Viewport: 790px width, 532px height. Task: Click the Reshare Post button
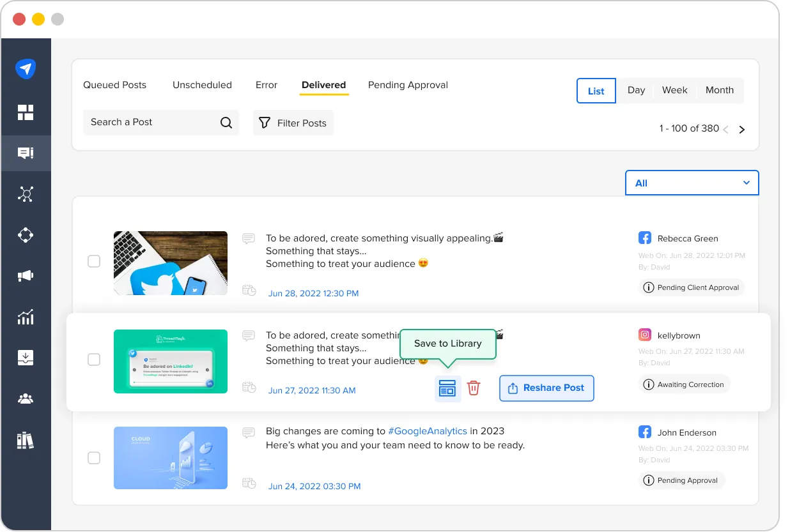546,388
